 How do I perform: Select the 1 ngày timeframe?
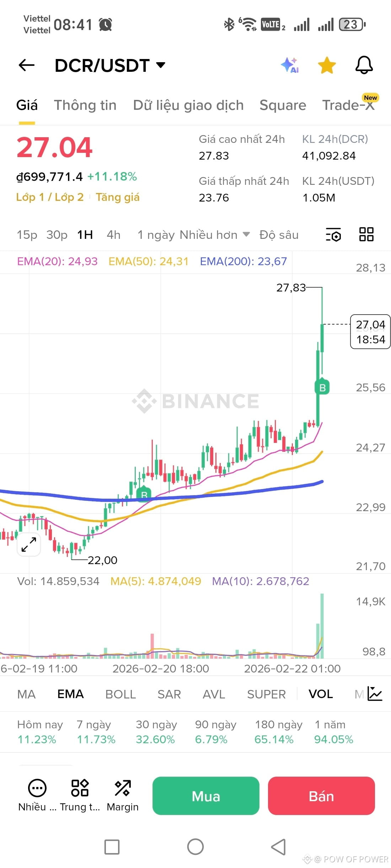[156, 235]
